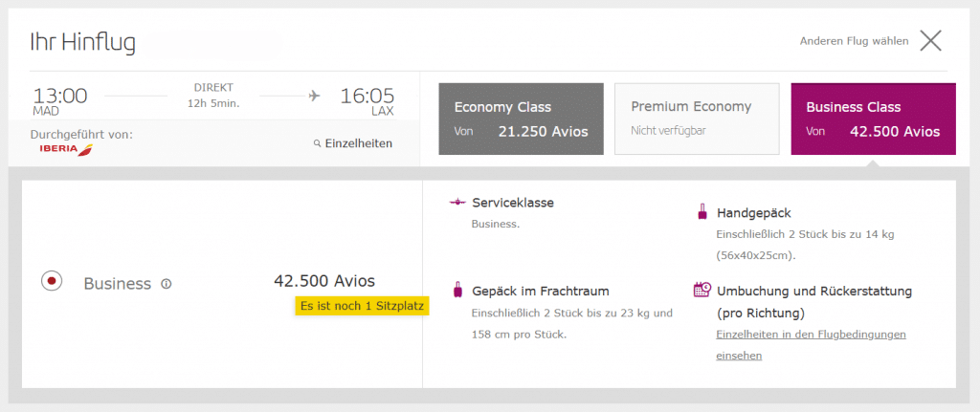Click the 42.500 Avios fare price
Screen dimensions: 980x412
tap(324, 281)
